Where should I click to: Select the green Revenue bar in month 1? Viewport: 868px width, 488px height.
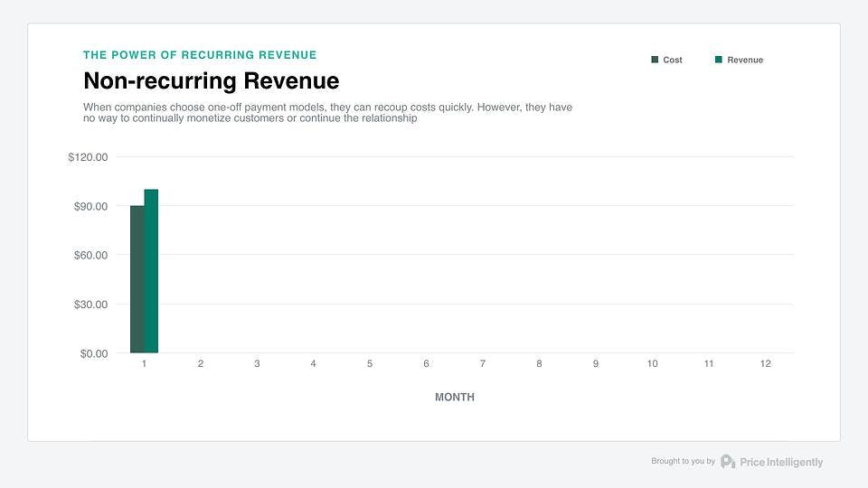coord(151,271)
